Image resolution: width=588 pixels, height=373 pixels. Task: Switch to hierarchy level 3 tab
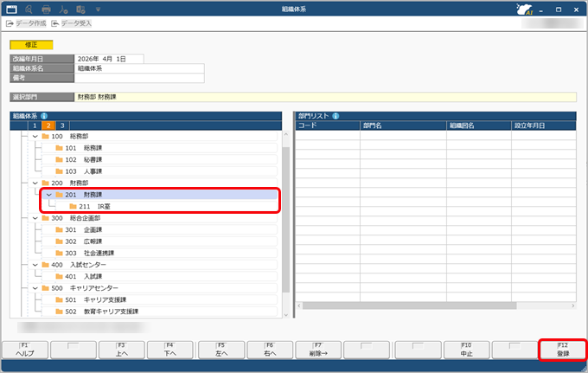(62, 125)
